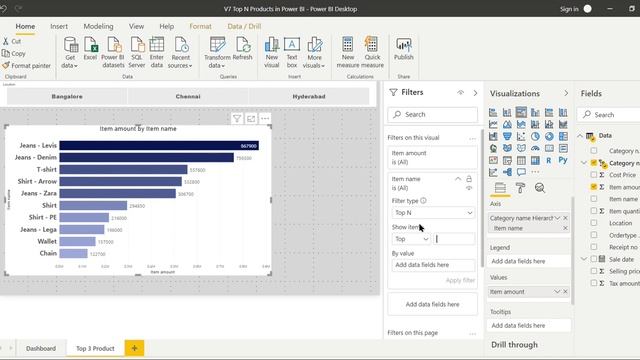Open Focus mode on the chart
640x360 pixels.
(251, 119)
